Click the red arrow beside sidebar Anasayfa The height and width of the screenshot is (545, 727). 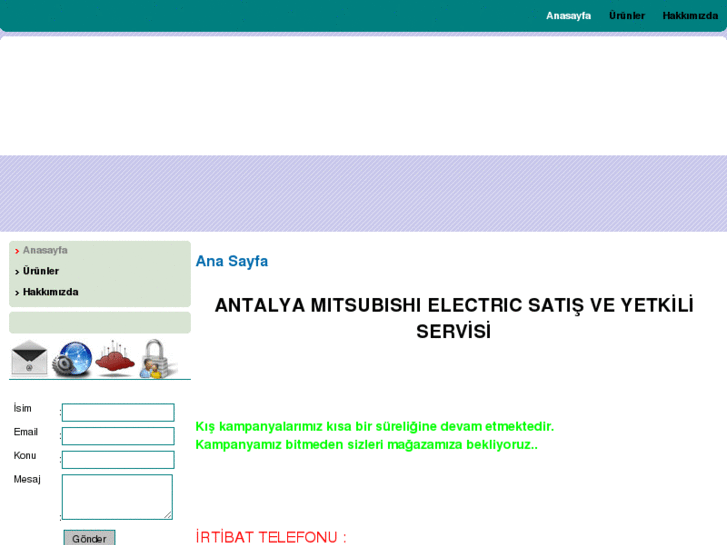17,251
